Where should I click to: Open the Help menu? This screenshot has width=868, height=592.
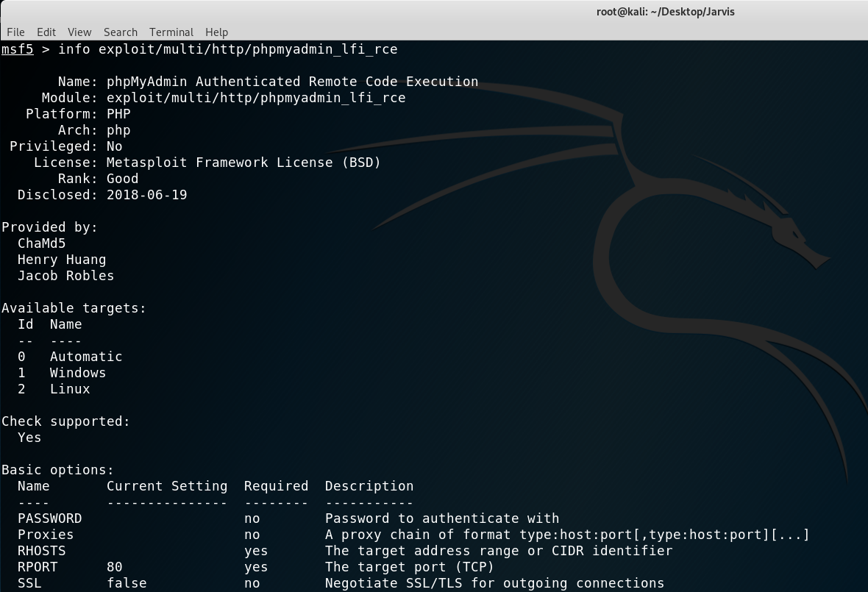click(x=216, y=32)
